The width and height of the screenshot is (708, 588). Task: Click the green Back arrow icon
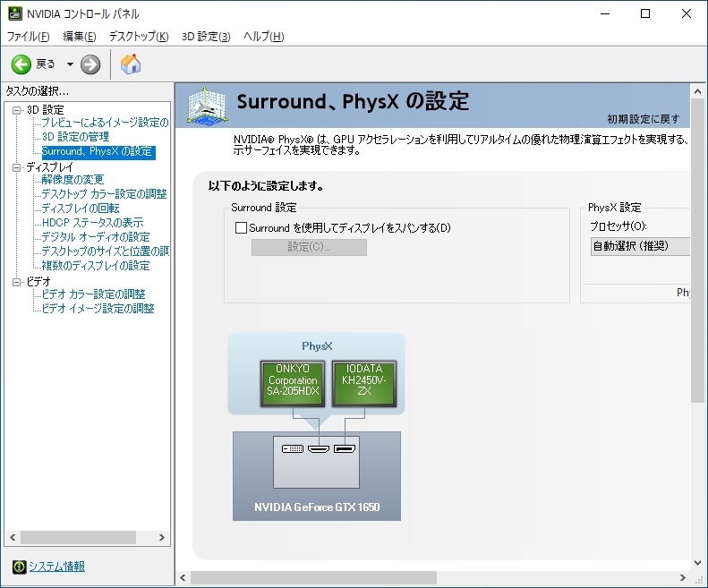pyautogui.click(x=21, y=64)
